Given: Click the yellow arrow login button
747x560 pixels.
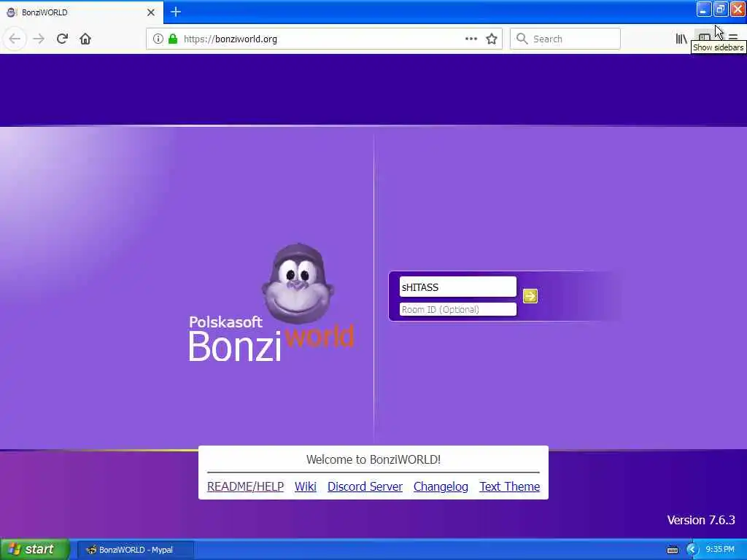Looking at the screenshot, I should [530, 296].
